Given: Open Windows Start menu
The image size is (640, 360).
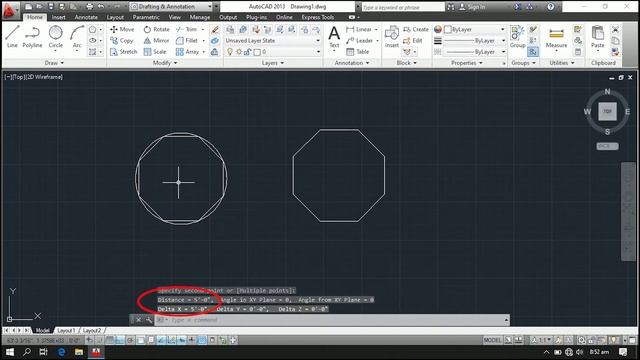Looking at the screenshot, I should (9, 352).
